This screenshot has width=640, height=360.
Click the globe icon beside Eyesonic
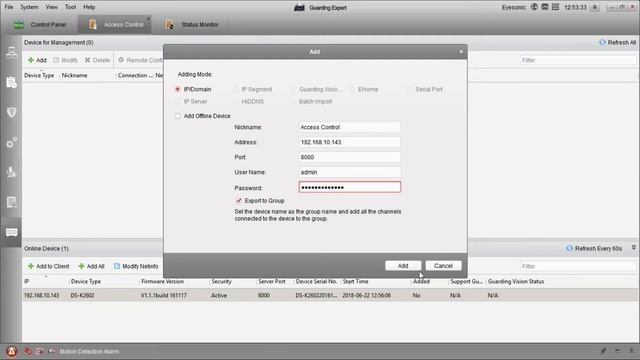click(534, 7)
